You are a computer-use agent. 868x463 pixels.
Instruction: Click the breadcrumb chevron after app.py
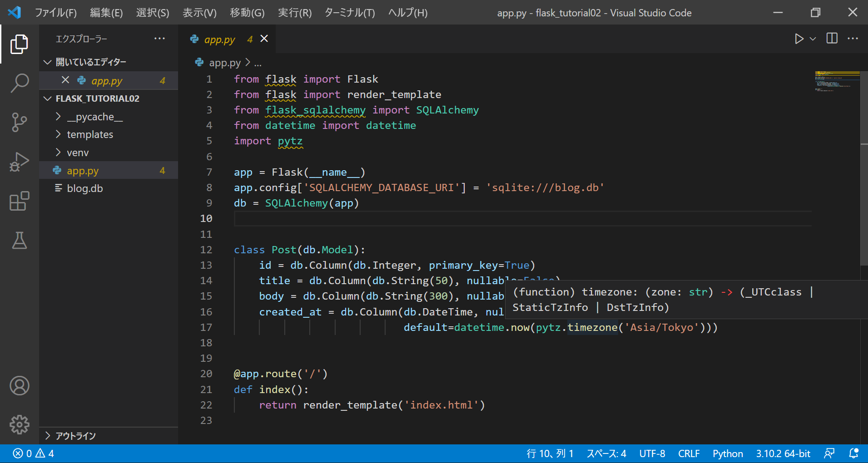pos(248,62)
